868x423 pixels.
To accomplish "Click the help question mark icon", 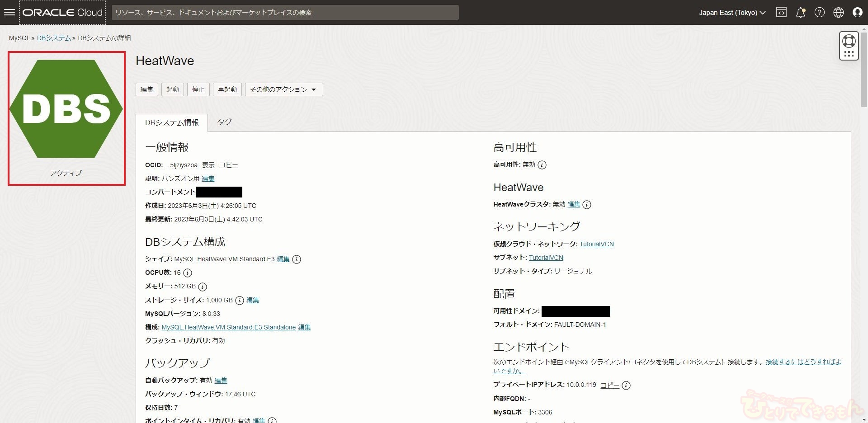I will click(x=819, y=12).
